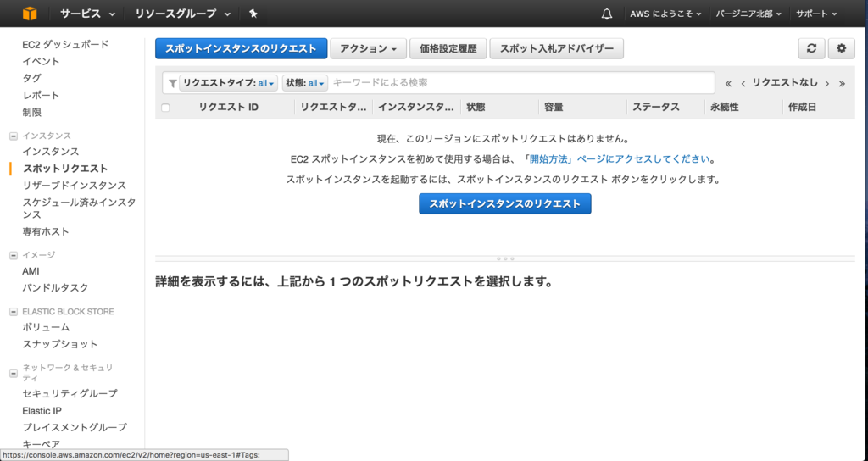Open イベント in sidebar
This screenshot has width=868, height=461.
pos(41,61)
